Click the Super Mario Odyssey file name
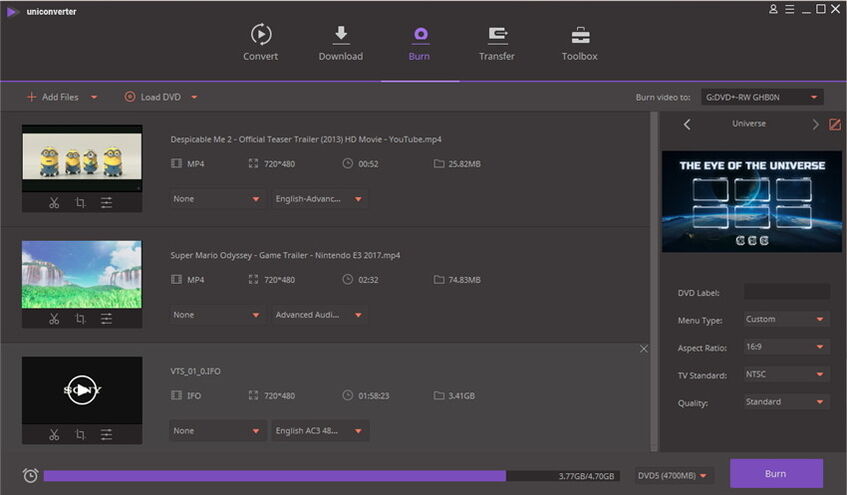Screen dimensions: 847x495 [285, 255]
